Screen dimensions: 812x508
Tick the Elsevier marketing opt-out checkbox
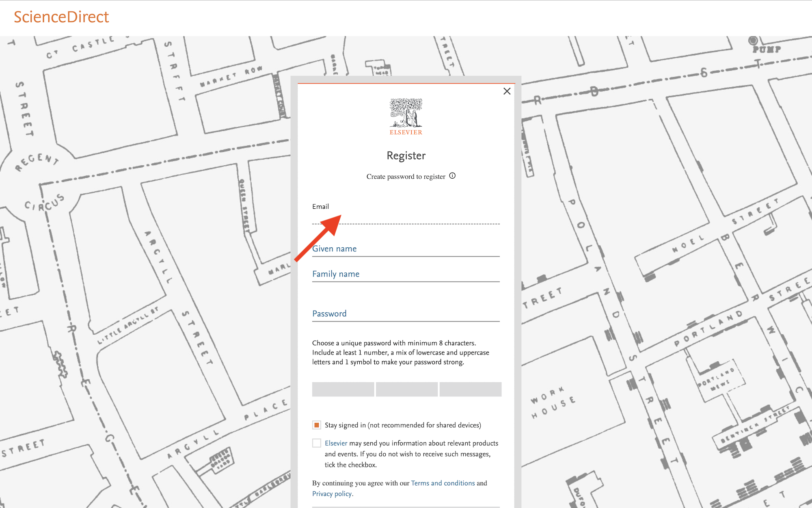coord(317,443)
